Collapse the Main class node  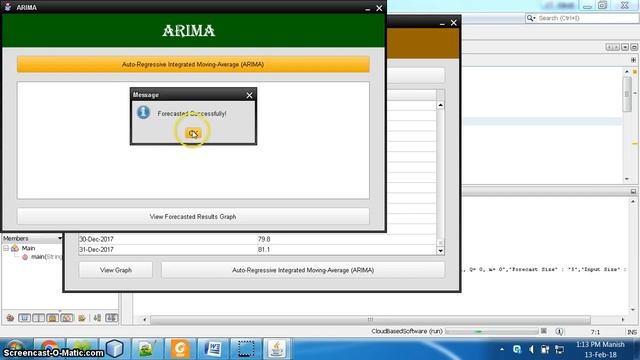[x=6, y=248]
